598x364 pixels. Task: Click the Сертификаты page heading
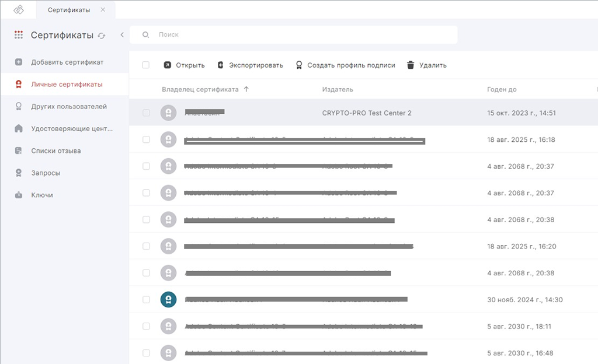click(x=62, y=35)
